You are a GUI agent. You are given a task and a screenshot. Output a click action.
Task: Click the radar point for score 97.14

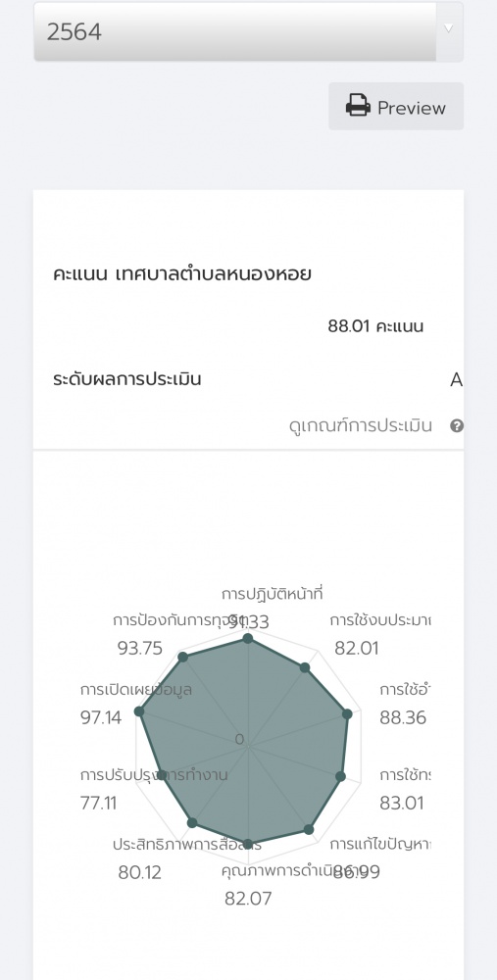pyautogui.click(x=140, y=711)
